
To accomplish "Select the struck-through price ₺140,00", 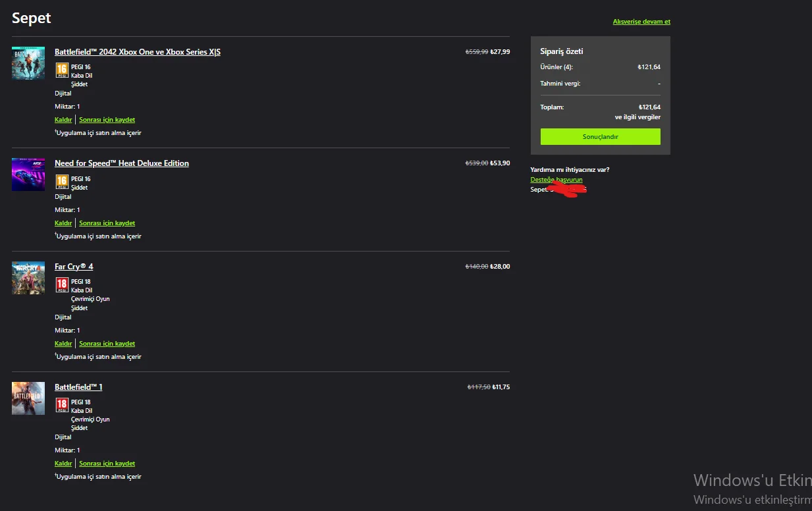I will [x=477, y=267].
